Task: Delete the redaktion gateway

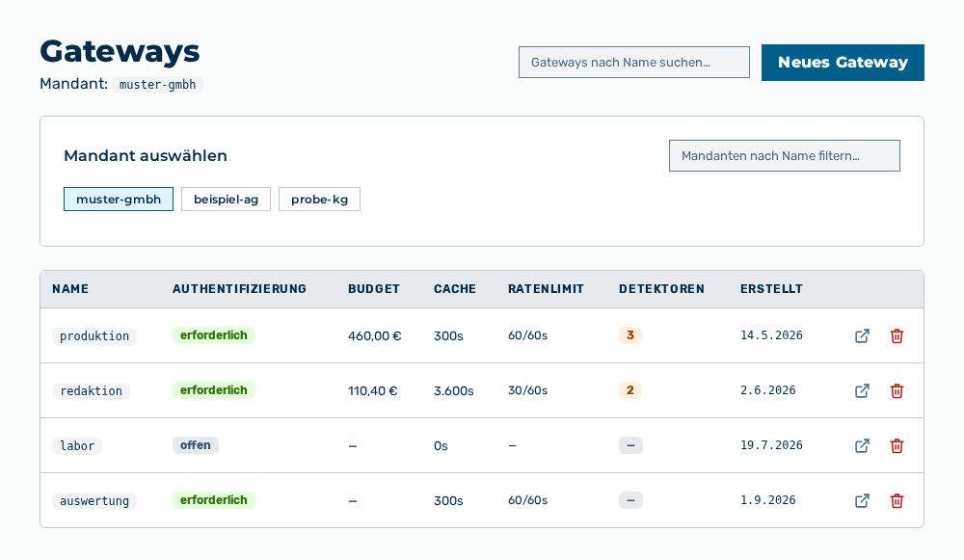Action: point(897,391)
